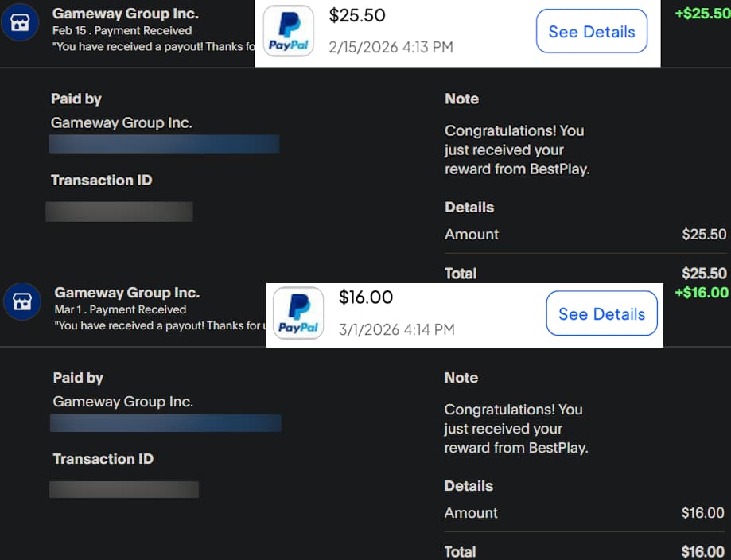Click the green +$16.00 amount
The image size is (731, 560).
point(702,293)
